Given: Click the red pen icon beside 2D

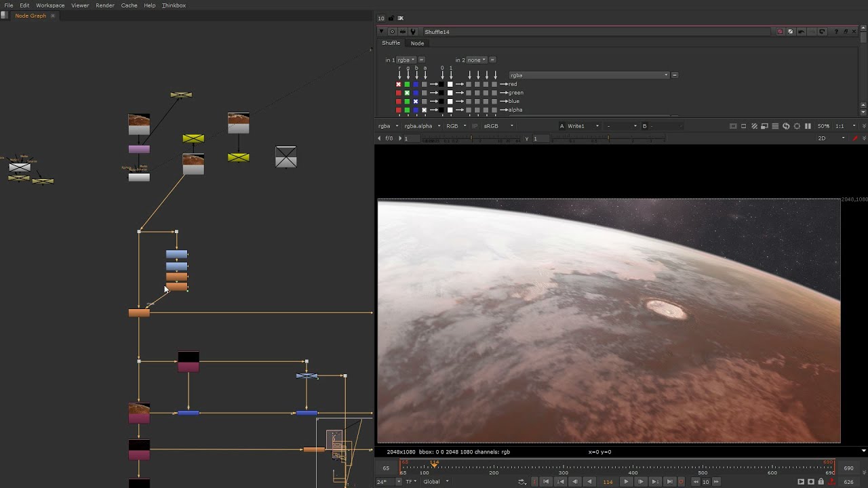Looking at the screenshot, I should pyautogui.click(x=855, y=138).
